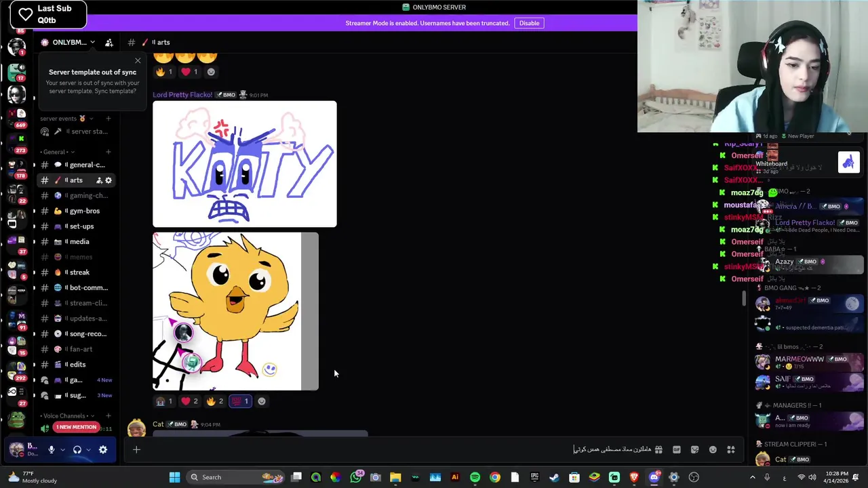The width and height of the screenshot is (868, 488).
Task: Open the emoji picker in chat bar
Action: pyautogui.click(x=713, y=449)
